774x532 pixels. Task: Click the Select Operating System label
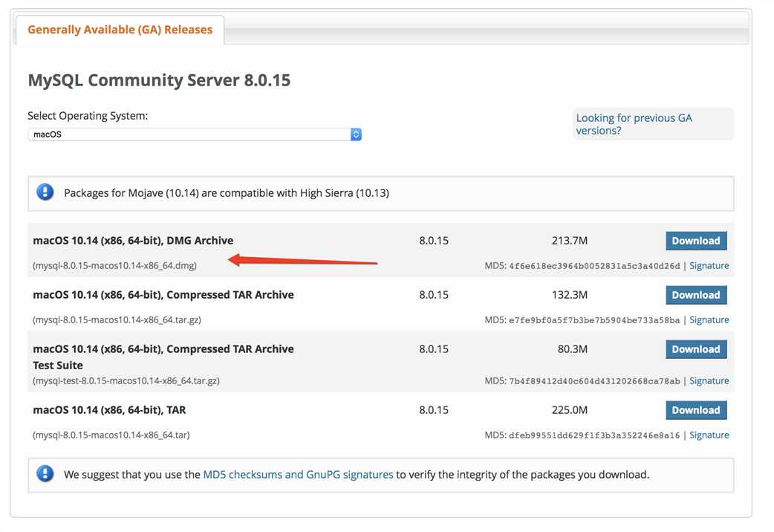(88, 116)
